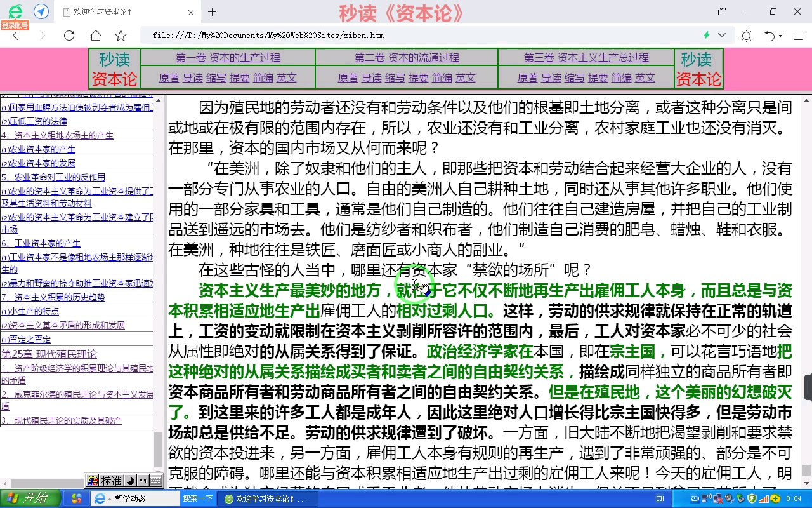
Task: Open sidebar item 农业资本家的发展
Action: point(38,163)
